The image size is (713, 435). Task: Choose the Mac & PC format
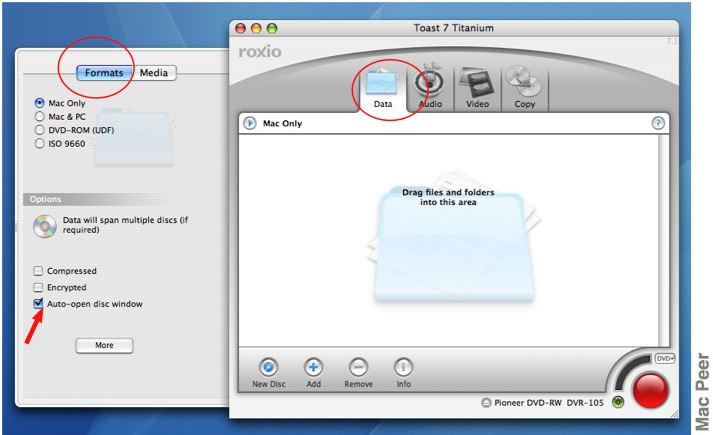(x=40, y=117)
